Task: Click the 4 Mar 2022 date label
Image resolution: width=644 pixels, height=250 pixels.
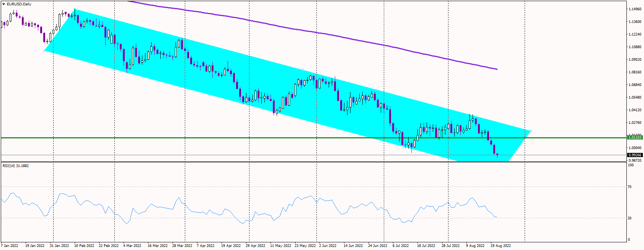Action: point(132,246)
